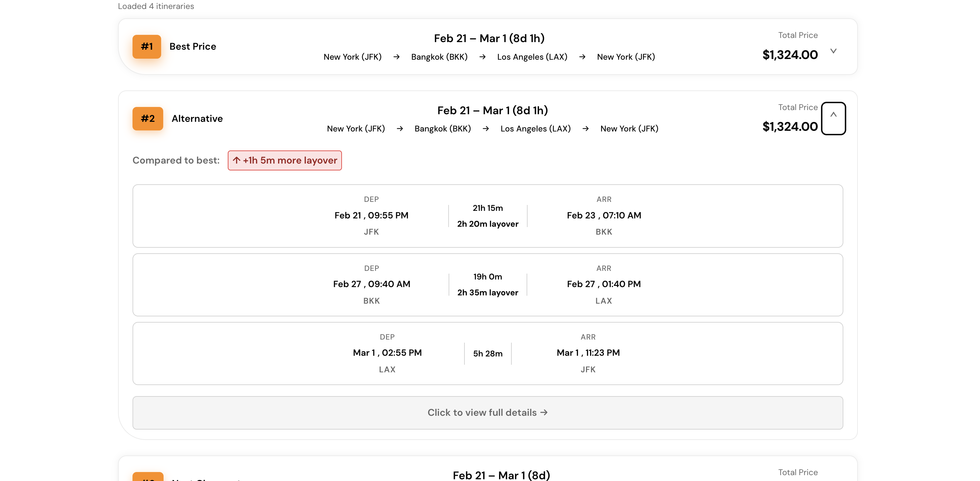Click the Alternative label
Screen dimensions: 980x481
[x=197, y=118]
